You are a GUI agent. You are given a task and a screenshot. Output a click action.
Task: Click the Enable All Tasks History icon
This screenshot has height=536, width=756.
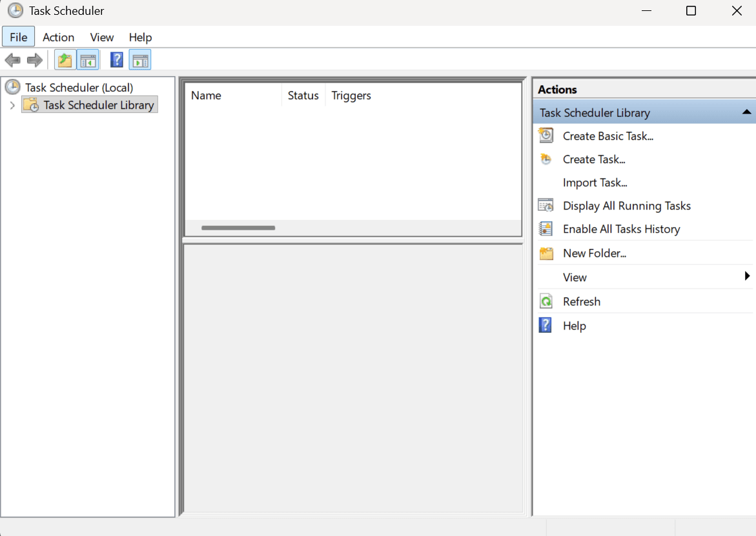click(546, 228)
